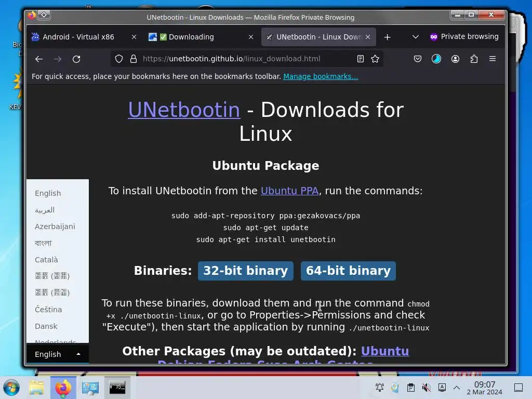Choose Čeština in the language list

click(48, 310)
